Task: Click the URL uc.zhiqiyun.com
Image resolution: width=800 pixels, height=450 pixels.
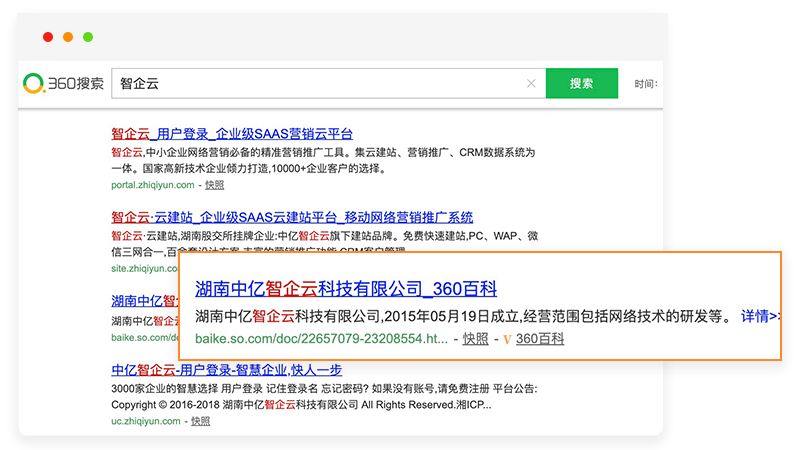Action: pos(146,421)
